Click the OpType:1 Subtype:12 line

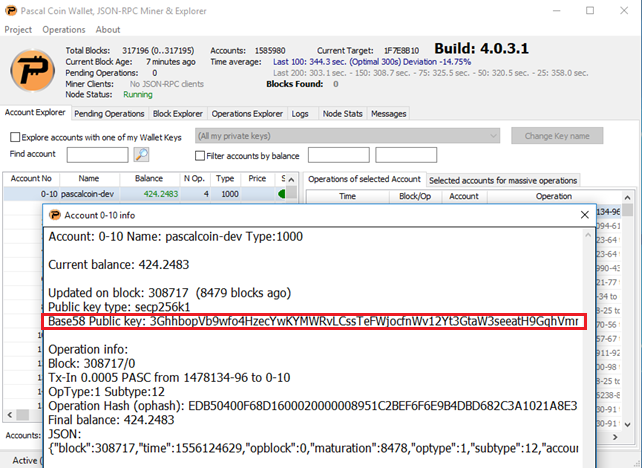pyautogui.click(x=106, y=392)
